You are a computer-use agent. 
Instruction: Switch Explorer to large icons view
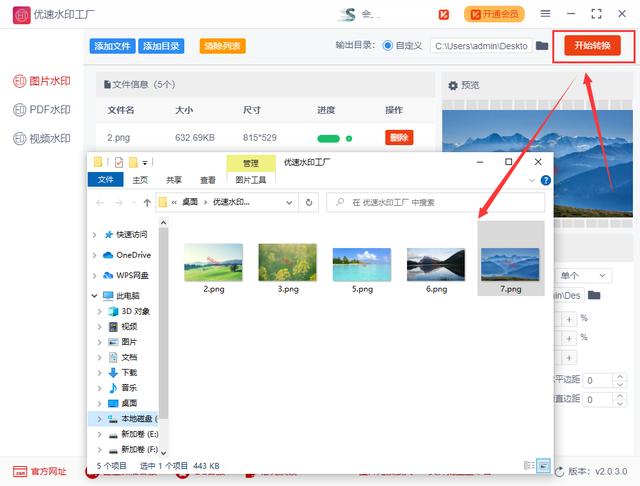(x=543, y=465)
